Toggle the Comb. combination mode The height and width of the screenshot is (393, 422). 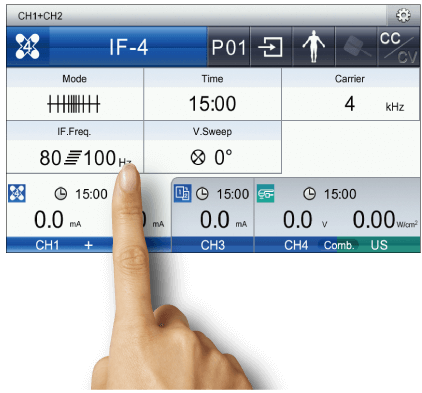[x=339, y=245]
